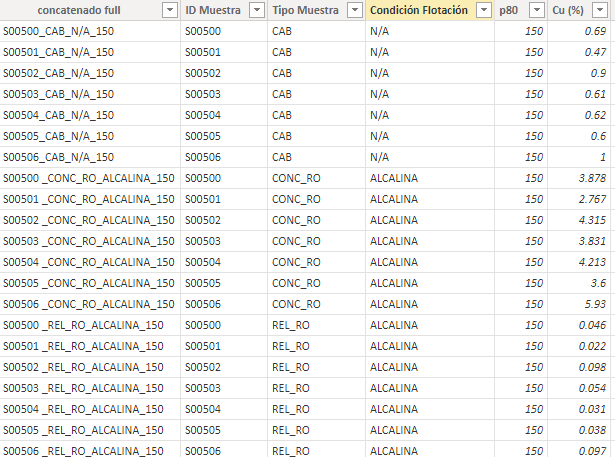The height and width of the screenshot is (457, 615).
Task: Click ID Muestra S00506 in CONC_RO row
Action: click(224, 304)
